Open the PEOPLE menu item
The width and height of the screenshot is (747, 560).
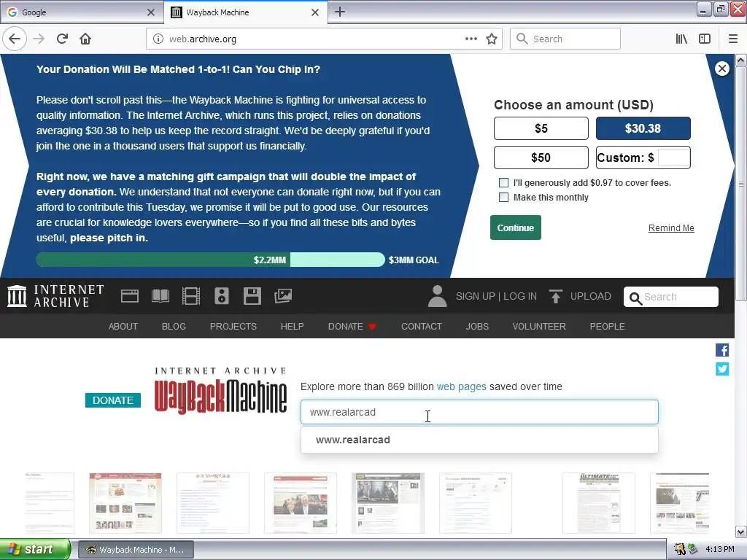point(607,326)
